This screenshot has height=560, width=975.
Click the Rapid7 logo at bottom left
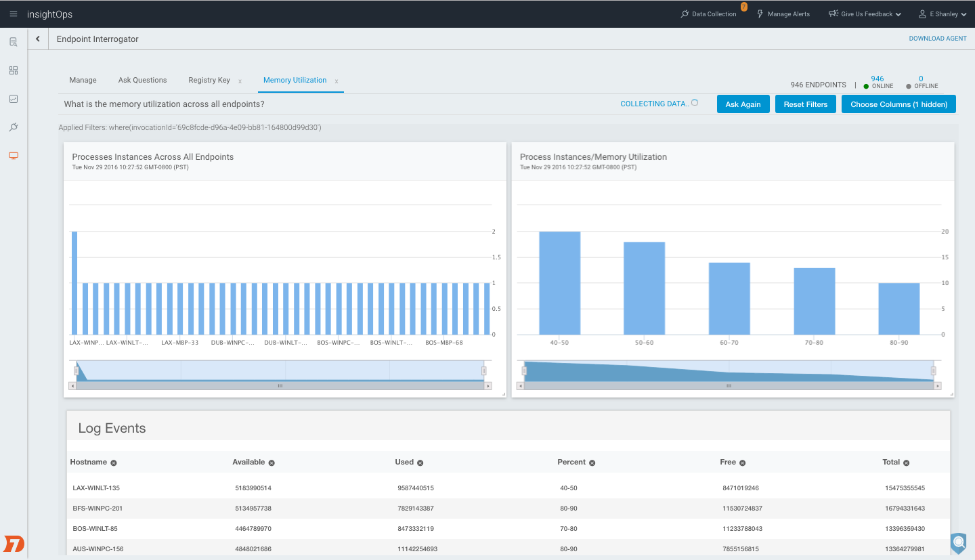(x=14, y=543)
